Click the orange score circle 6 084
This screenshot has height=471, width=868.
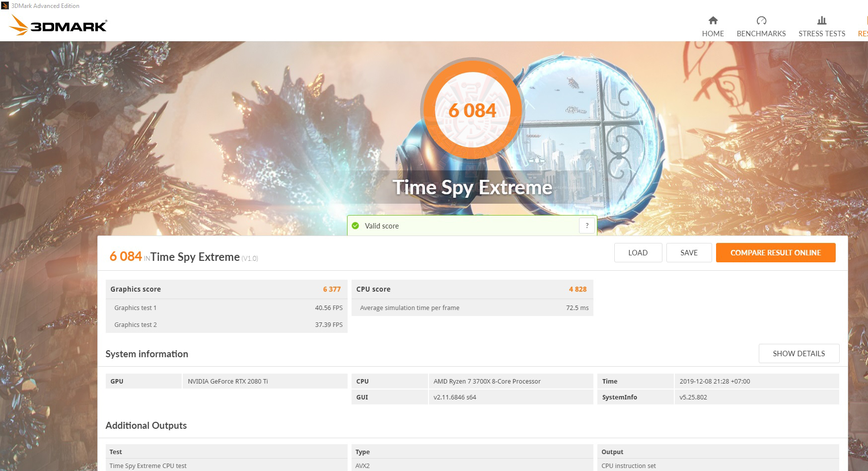472,110
